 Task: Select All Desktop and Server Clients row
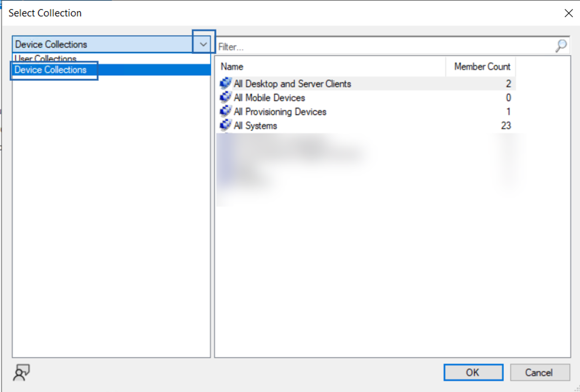(366, 84)
